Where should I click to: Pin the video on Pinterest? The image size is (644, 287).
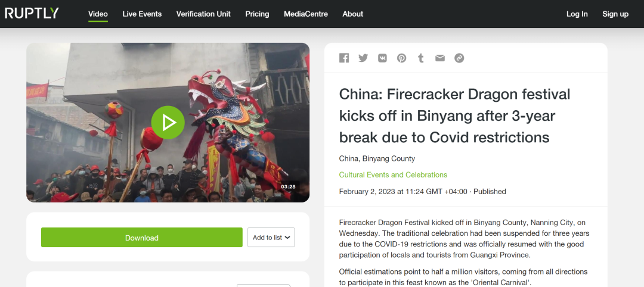[x=402, y=58]
